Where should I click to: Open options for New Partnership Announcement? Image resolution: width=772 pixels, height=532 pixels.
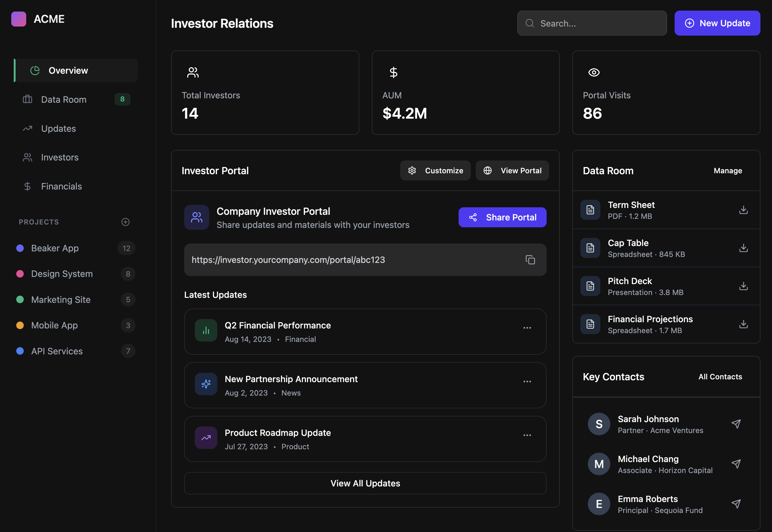click(527, 381)
